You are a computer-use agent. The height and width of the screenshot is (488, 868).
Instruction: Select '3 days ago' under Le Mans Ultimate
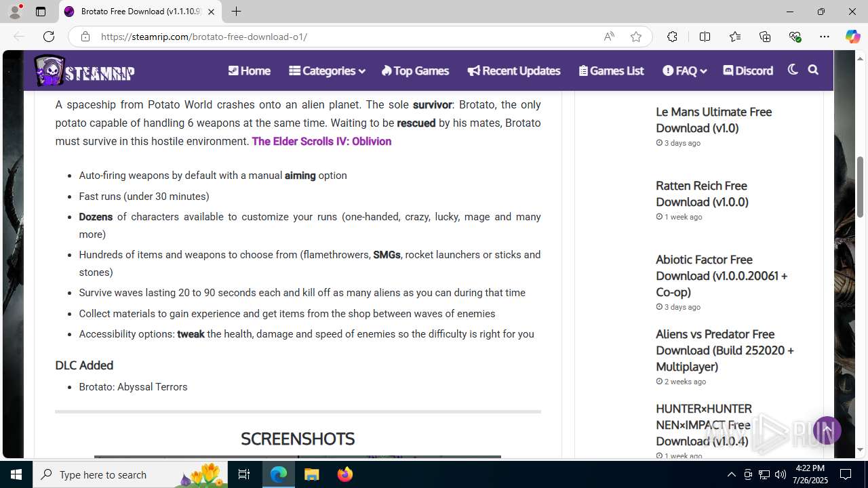[x=682, y=143]
